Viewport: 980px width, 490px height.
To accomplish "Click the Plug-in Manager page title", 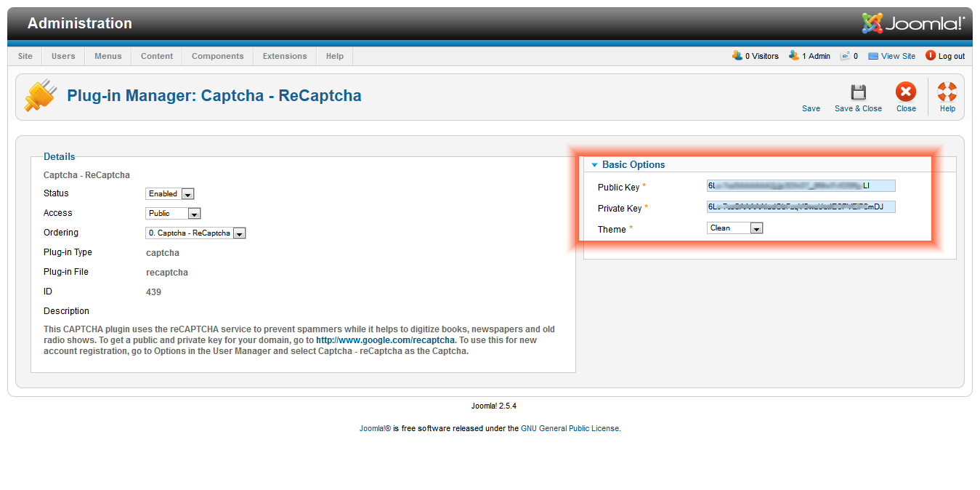I will tap(214, 96).
